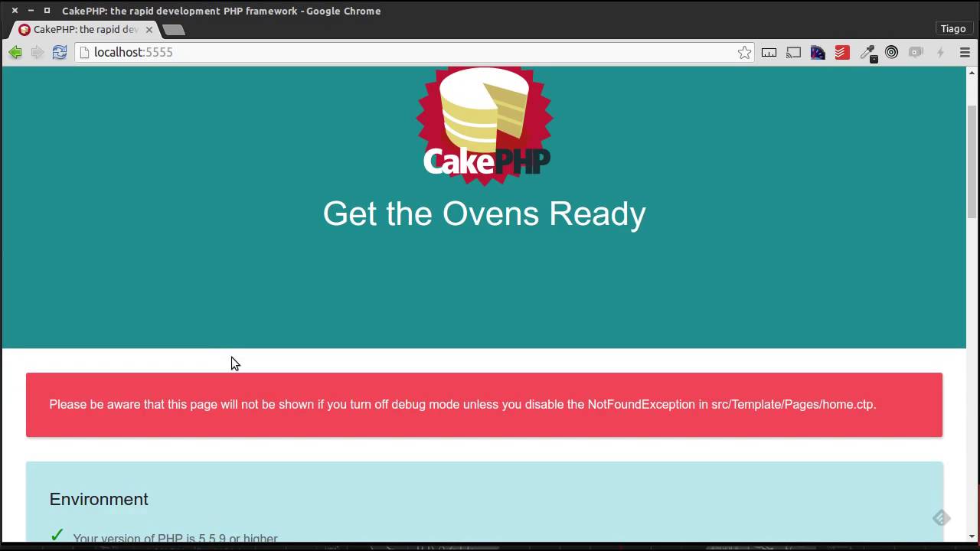
Task: Focus the localhost:5555 address bar
Action: point(413,52)
